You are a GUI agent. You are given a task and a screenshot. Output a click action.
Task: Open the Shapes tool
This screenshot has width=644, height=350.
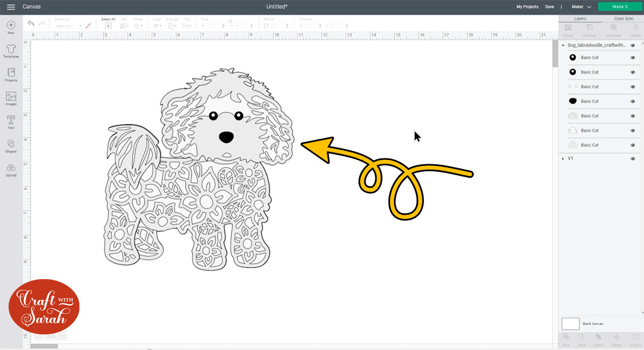coord(11,144)
